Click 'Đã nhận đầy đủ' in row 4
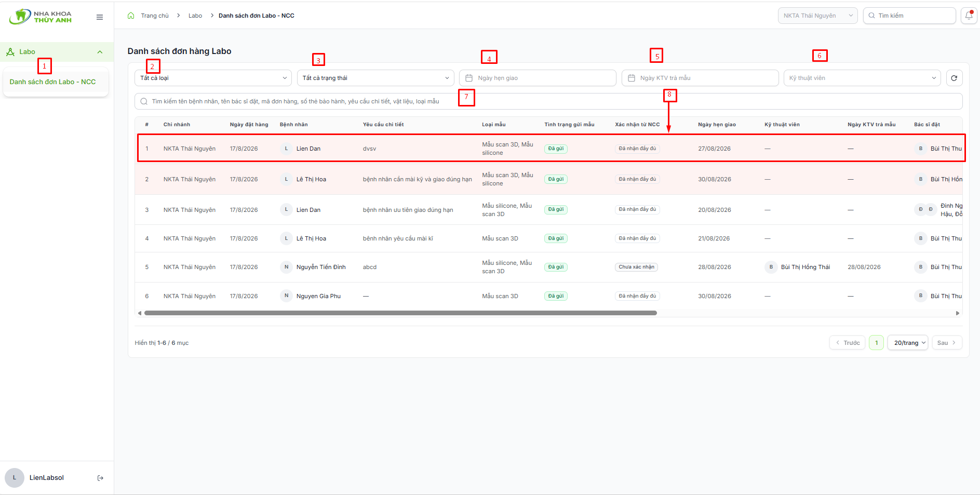Image resolution: width=980 pixels, height=495 pixels. coord(637,238)
